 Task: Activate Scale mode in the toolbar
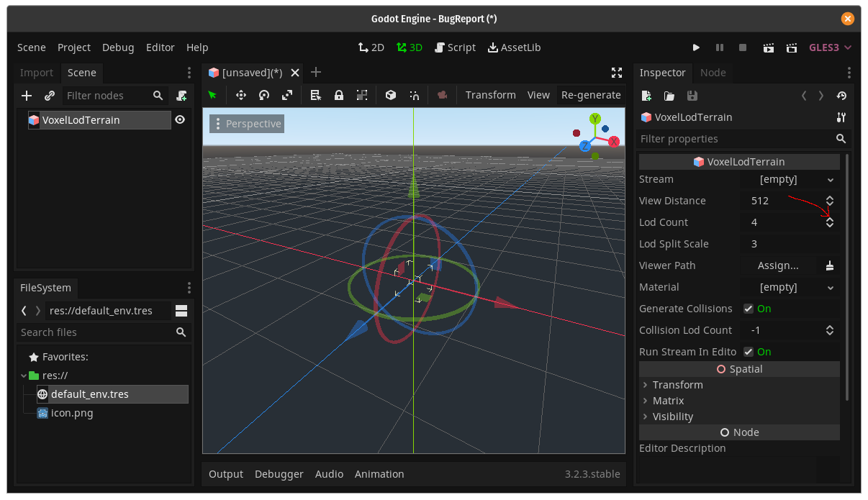[287, 94]
